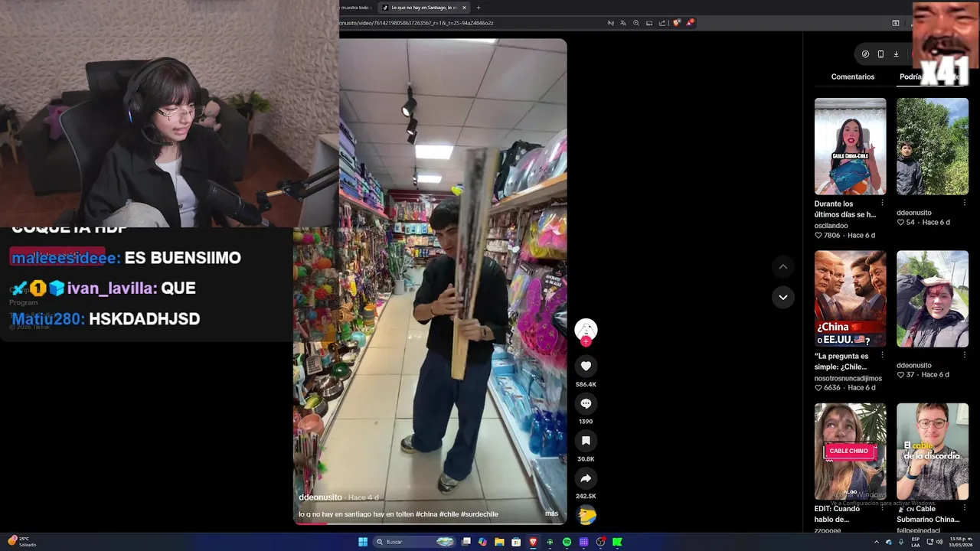Open nosotrosnuncadijimos author link

pos(848,378)
